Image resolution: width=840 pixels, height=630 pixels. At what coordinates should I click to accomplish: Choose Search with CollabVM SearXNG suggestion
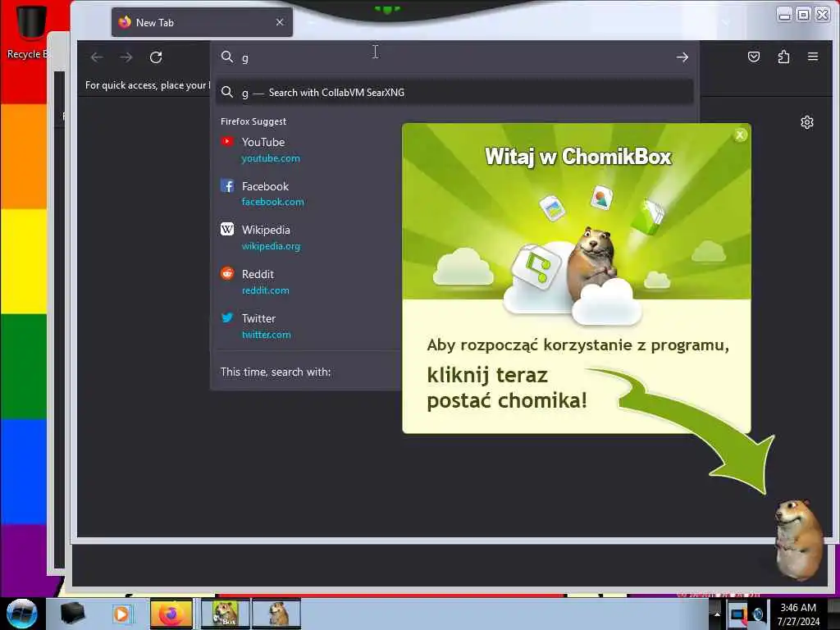tap(454, 93)
